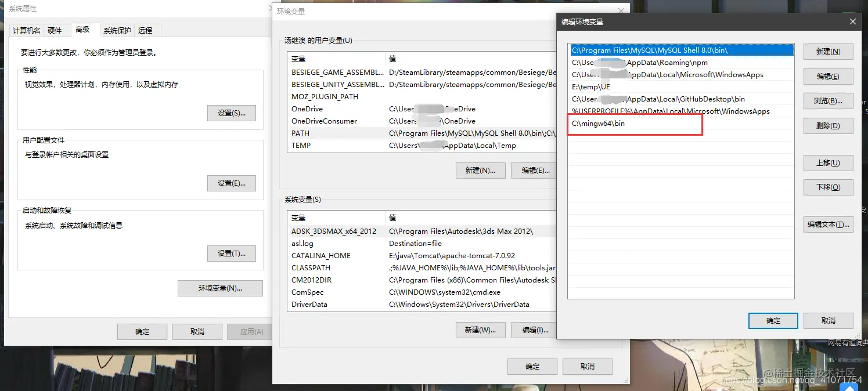Click 取消 in 系统属性 window
Screen dimensions: 868x391
[197, 332]
